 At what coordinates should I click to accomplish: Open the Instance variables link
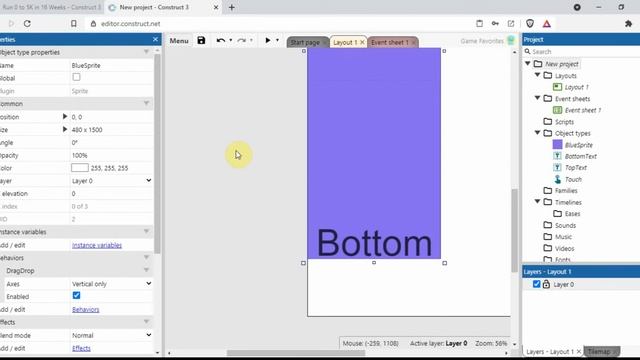(97, 245)
